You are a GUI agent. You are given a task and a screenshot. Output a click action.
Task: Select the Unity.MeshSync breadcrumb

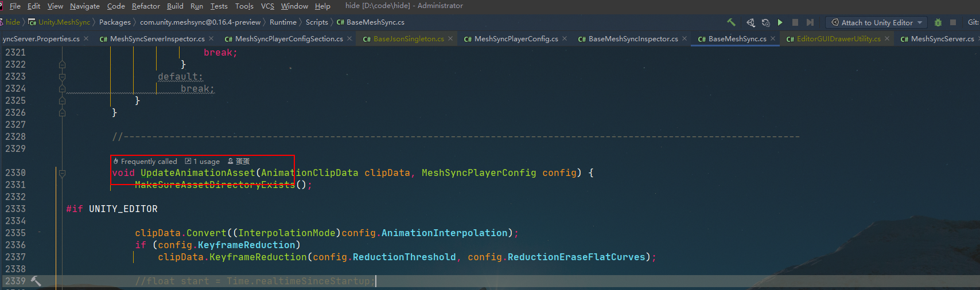click(x=60, y=22)
